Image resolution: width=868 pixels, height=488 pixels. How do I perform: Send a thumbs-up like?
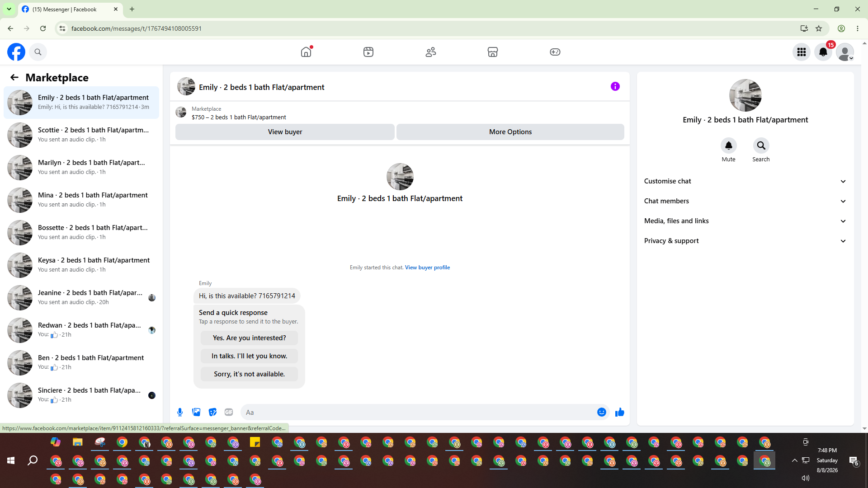click(x=620, y=412)
